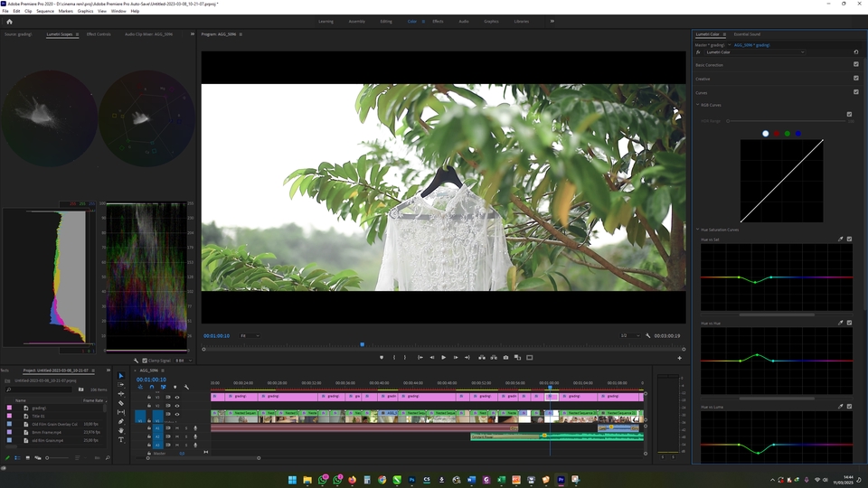Open Photoshop from the Windows taskbar
Image resolution: width=868 pixels, height=488 pixels.
point(412,480)
